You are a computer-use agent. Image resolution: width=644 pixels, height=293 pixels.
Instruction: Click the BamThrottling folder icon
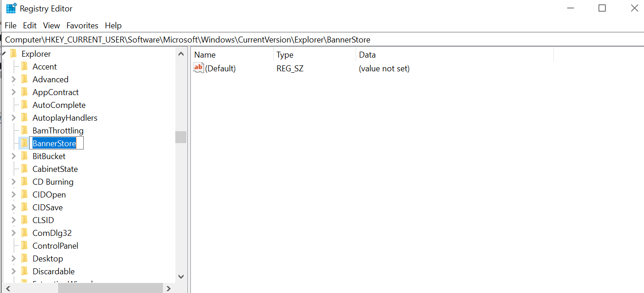(25, 131)
